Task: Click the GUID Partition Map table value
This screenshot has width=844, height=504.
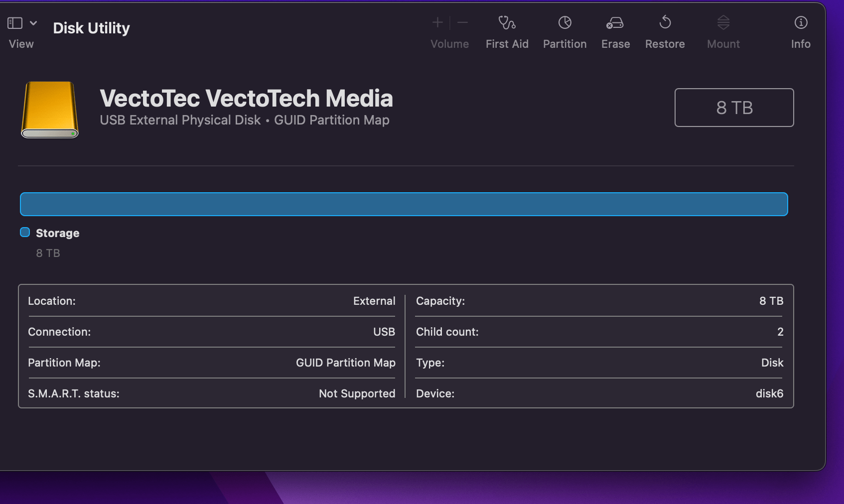Action: 345,363
